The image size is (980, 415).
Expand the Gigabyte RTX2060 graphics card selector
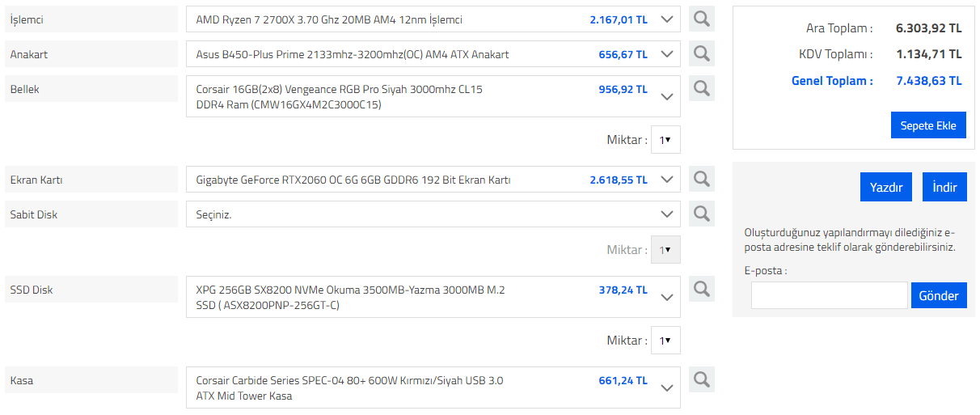pyautogui.click(x=433, y=180)
